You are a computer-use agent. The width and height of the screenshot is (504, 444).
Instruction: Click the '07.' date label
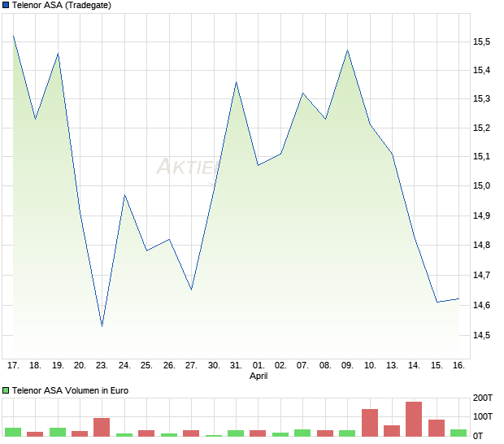[302, 366]
